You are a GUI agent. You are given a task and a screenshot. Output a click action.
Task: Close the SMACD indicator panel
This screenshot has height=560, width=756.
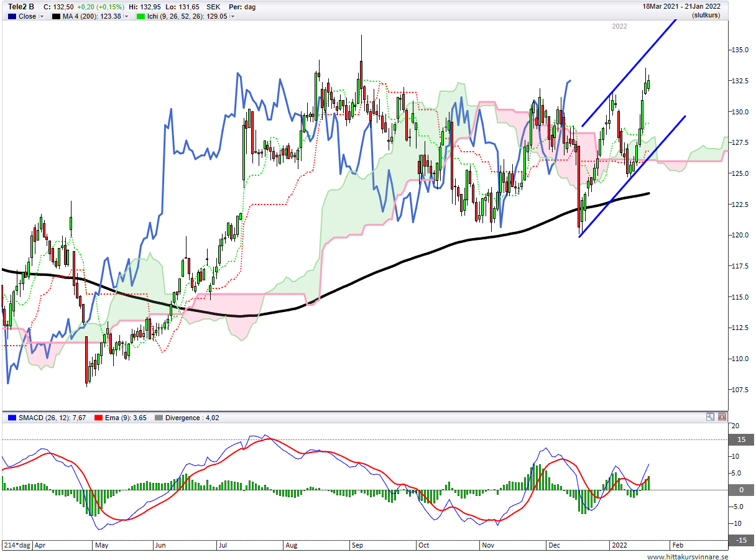[721, 417]
